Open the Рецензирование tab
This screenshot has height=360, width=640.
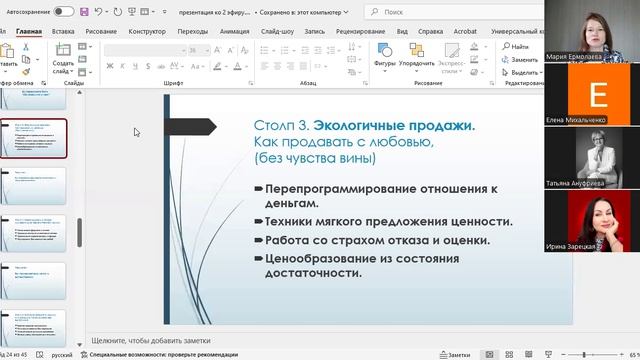click(x=360, y=31)
